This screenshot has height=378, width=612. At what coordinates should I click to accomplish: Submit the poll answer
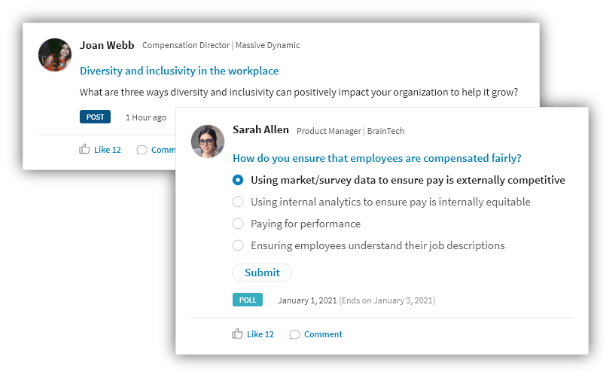tap(262, 272)
